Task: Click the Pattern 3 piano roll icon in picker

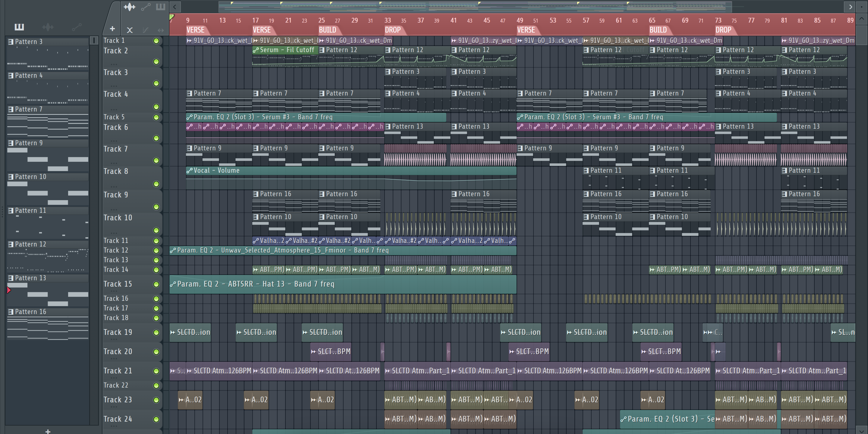Action: pyautogui.click(x=11, y=42)
